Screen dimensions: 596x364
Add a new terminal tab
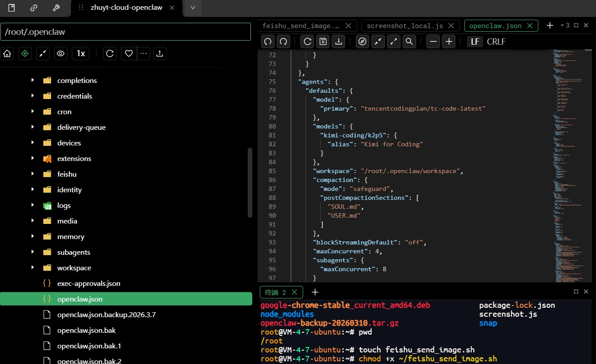[315, 292]
